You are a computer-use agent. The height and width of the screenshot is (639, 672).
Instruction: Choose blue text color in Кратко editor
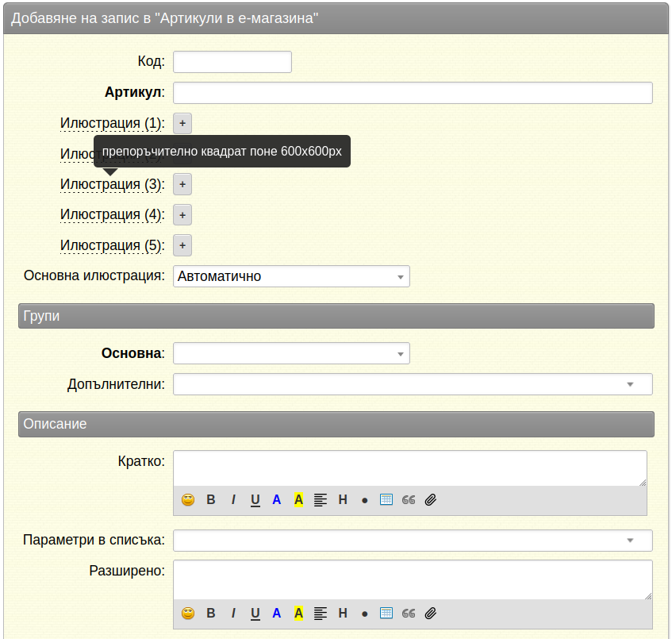(x=276, y=499)
